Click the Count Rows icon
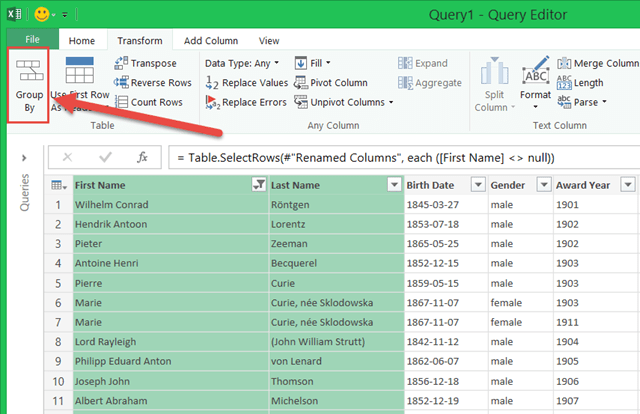The image size is (640, 414). [x=123, y=102]
